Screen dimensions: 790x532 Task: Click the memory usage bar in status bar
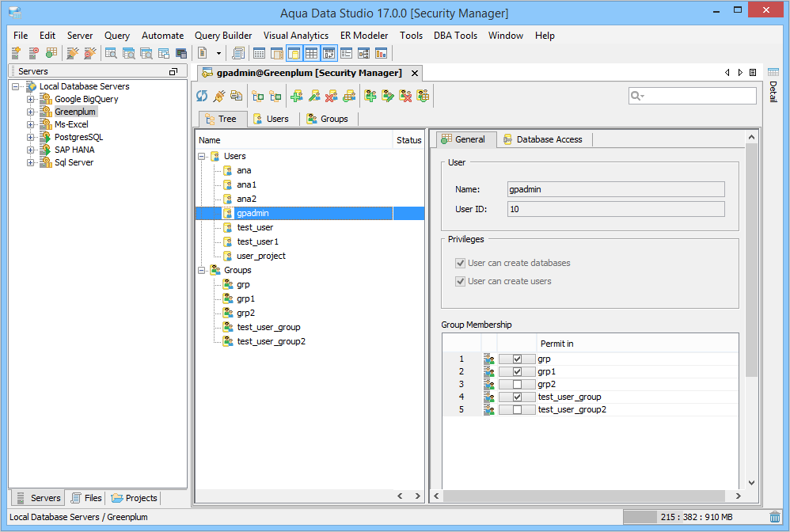693,517
